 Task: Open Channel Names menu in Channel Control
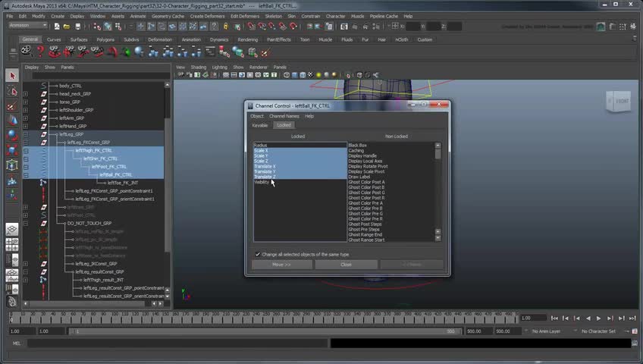click(284, 116)
